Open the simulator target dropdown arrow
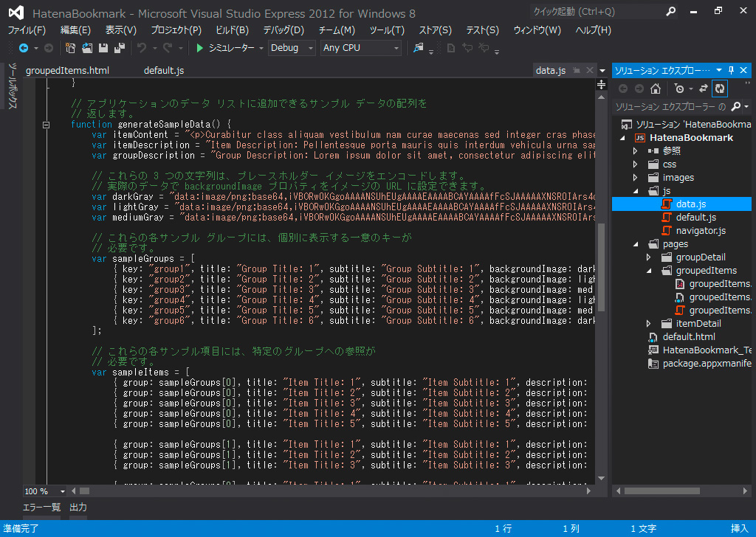The image size is (756, 537). [261, 48]
